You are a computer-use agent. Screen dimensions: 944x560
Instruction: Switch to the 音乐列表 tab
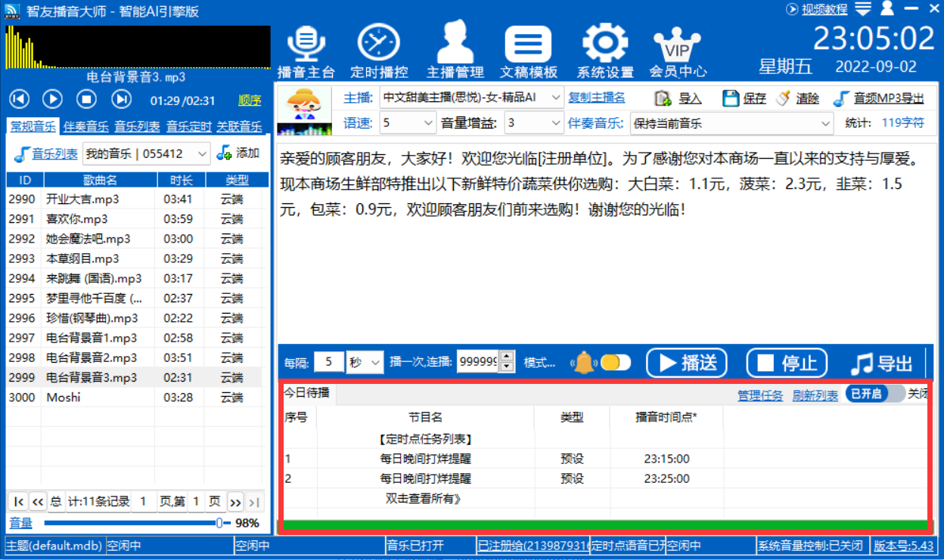(137, 126)
